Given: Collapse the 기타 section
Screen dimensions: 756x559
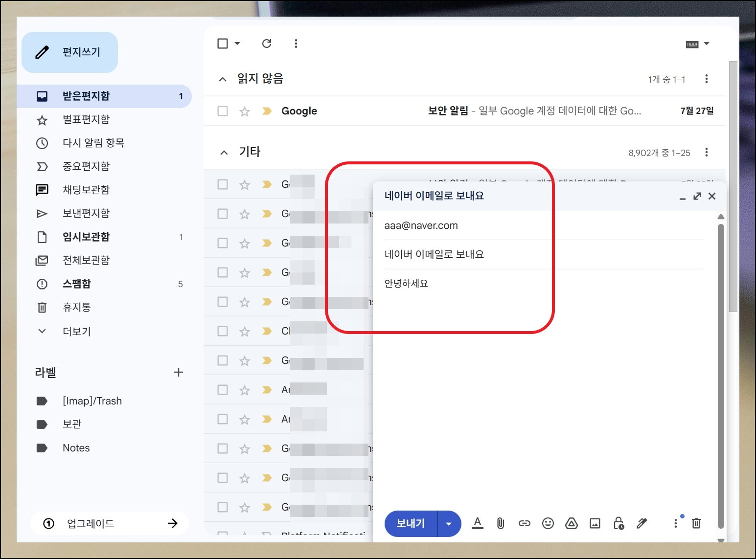Looking at the screenshot, I should click(x=224, y=153).
